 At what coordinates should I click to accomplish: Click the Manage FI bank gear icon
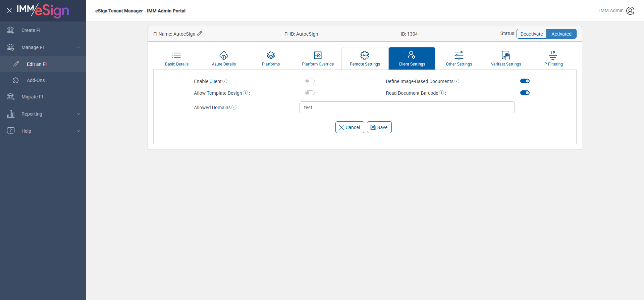point(11,47)
